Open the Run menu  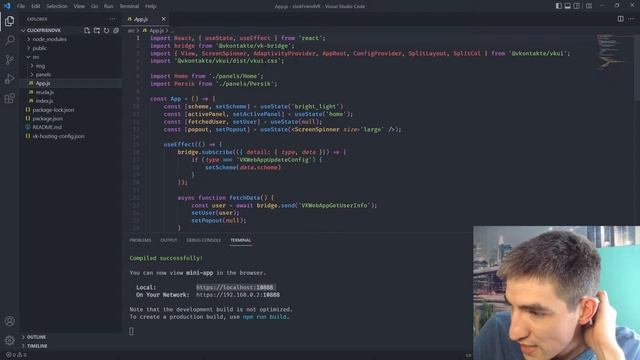109,6
